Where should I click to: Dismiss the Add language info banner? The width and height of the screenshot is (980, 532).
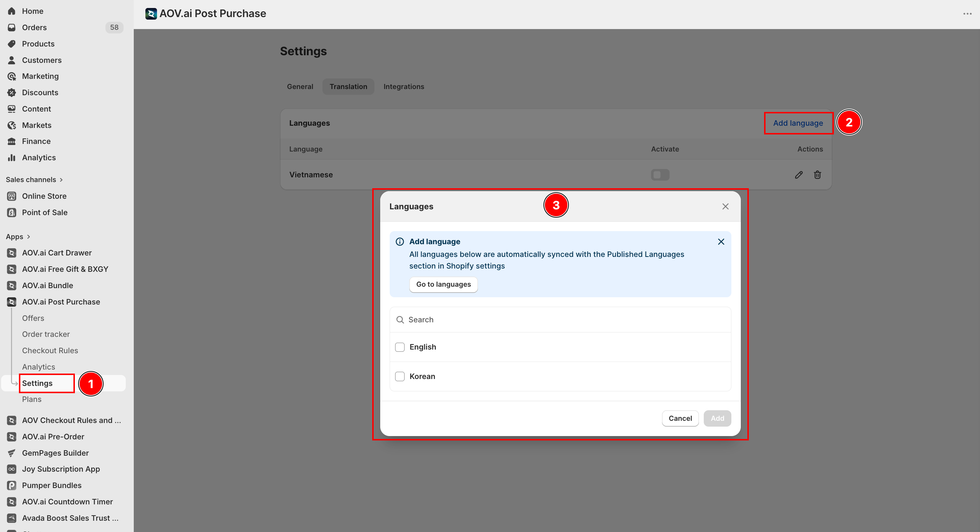[x=721, y=242]
